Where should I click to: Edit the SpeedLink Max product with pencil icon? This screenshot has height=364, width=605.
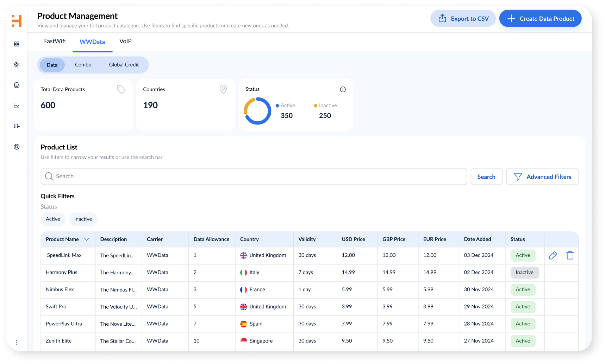[x=553, y=255]
